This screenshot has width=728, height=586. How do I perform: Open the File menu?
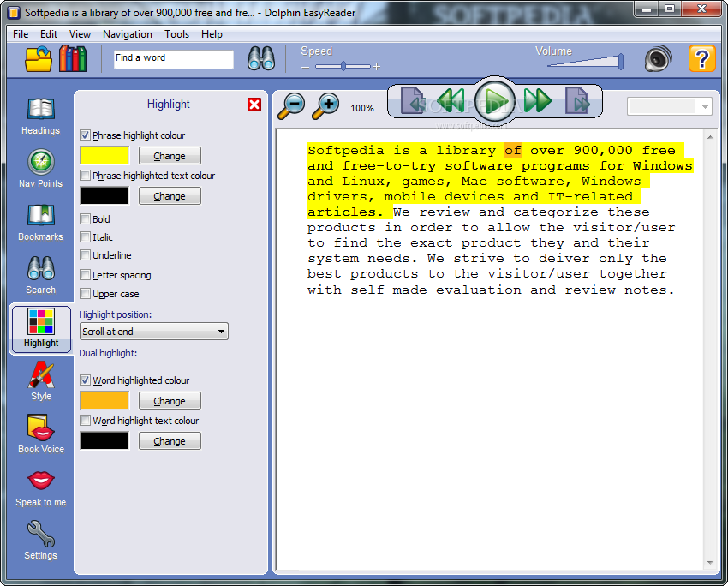point(21,34)
